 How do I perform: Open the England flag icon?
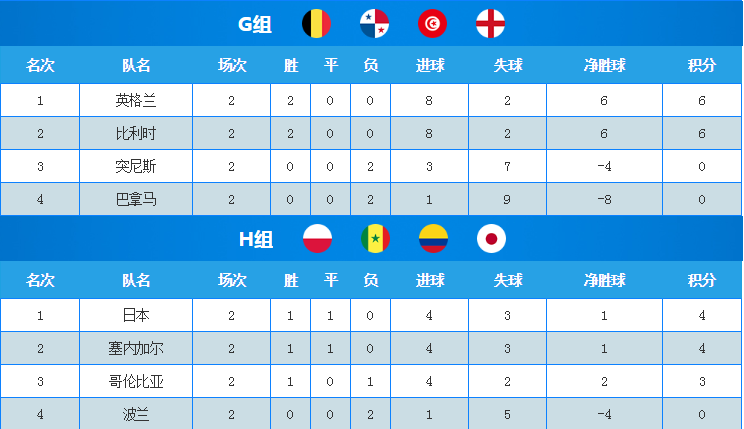(491, 23)
